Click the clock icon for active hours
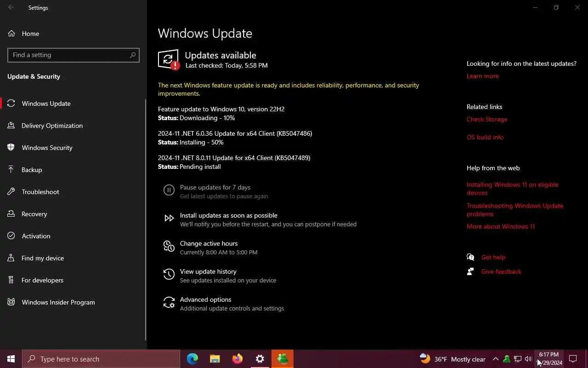 pos(169,247)
